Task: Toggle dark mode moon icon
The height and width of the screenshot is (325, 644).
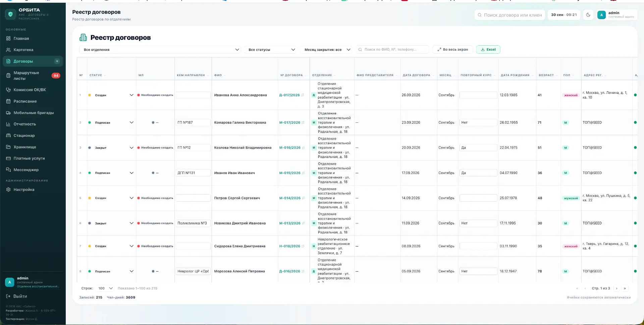Action: tap(588, 15)
